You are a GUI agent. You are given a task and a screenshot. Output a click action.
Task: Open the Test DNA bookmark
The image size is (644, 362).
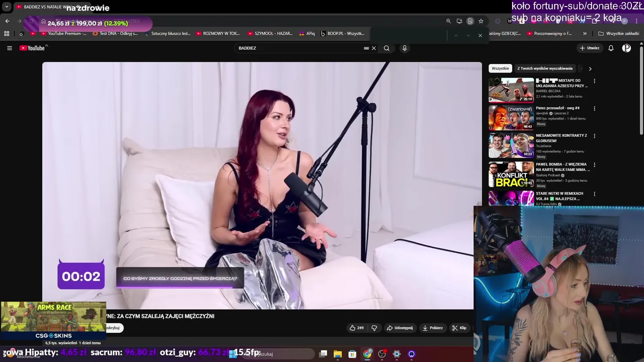click(115, 34)
